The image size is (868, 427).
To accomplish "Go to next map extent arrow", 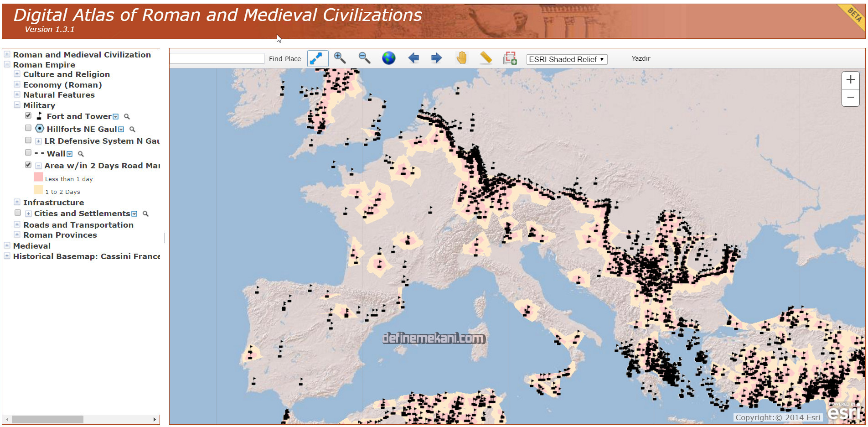I will [x=436, y=58].
